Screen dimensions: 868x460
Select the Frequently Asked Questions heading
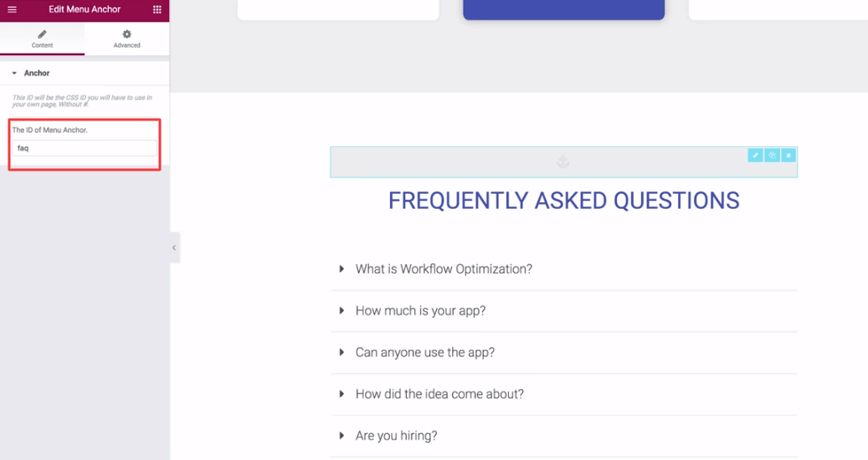[x=563, y=201]
